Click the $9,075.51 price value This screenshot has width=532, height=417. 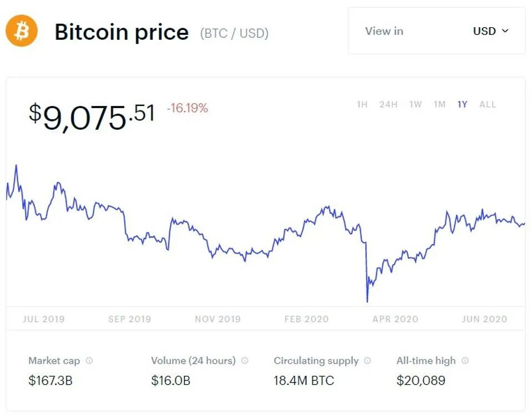click(92, 115)
